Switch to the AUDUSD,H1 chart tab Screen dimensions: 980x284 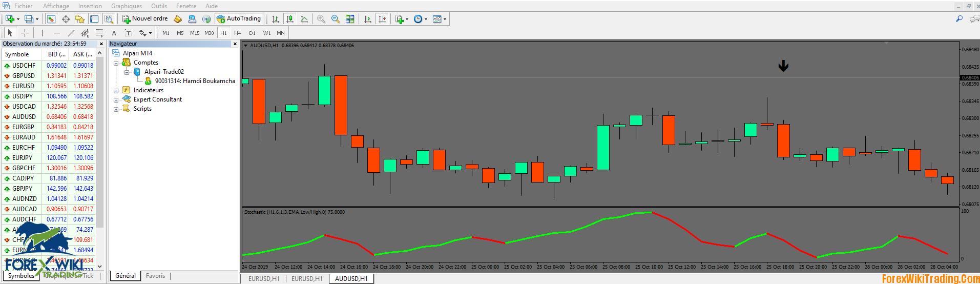click(x=351, y=279)
